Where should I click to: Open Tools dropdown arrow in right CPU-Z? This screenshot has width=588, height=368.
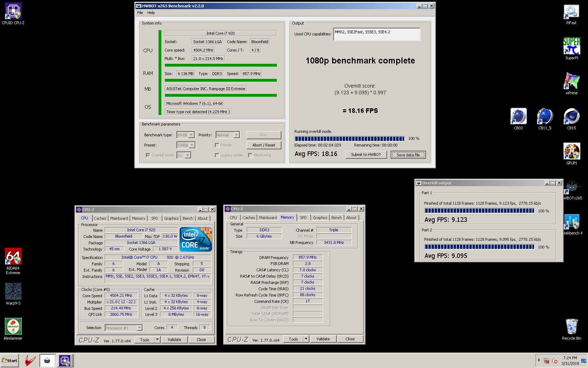[306, 339]
